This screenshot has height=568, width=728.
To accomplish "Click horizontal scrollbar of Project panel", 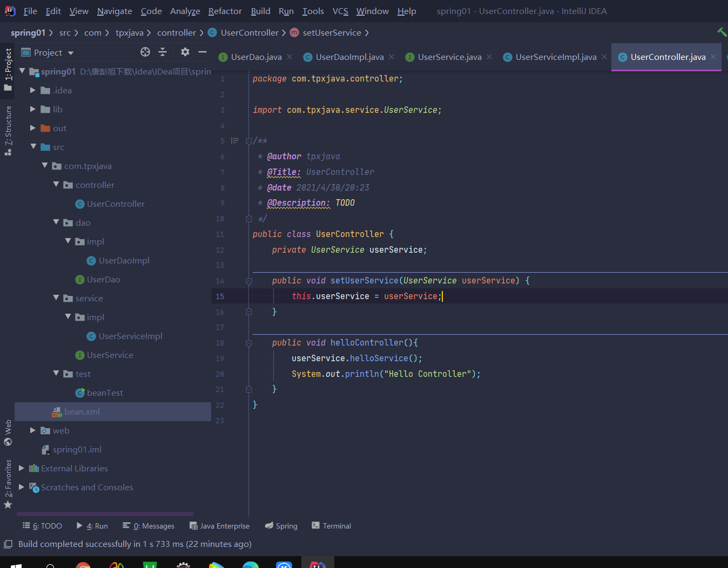I will [x=105, y=513].
